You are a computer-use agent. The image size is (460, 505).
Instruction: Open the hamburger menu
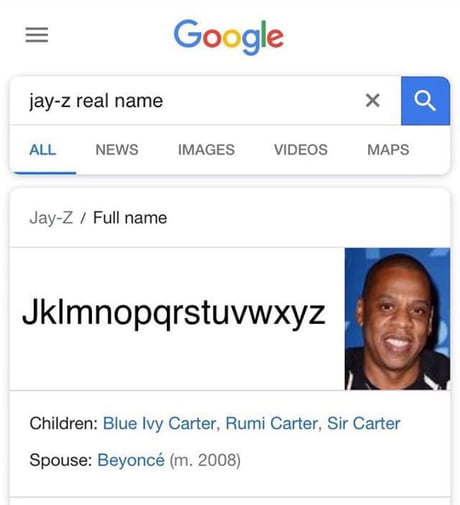37,35
